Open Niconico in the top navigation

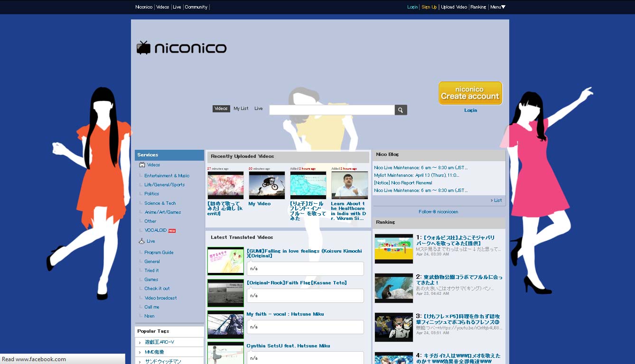pos(144,7)
